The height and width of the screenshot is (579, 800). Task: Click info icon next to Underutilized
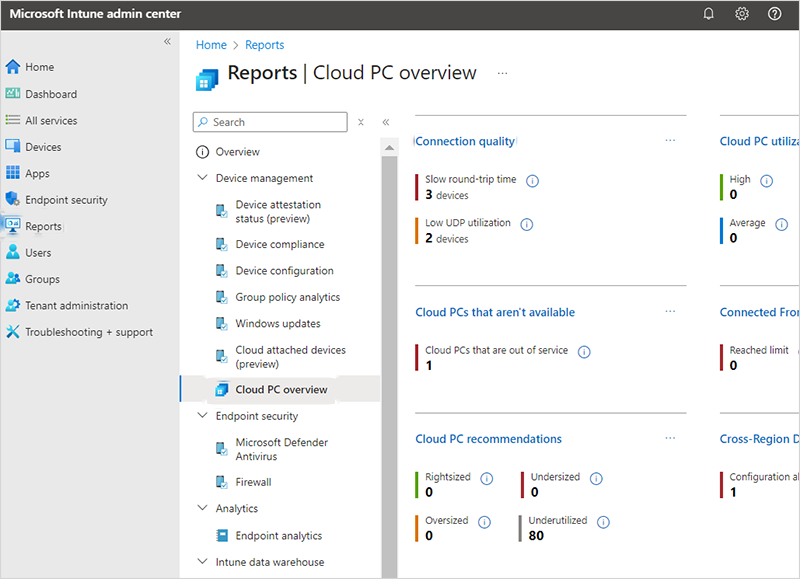(603, 522)
